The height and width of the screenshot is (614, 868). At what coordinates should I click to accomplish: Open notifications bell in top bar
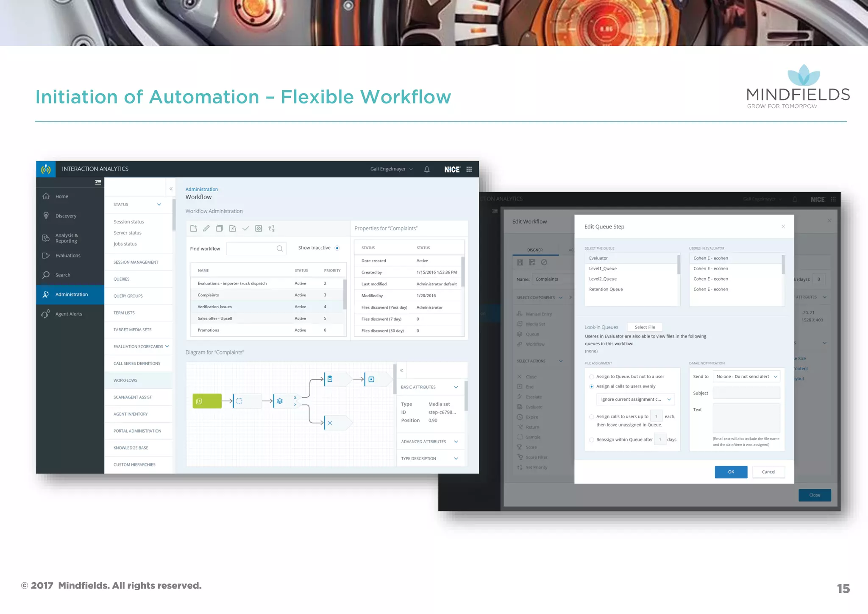coord(427,169)
